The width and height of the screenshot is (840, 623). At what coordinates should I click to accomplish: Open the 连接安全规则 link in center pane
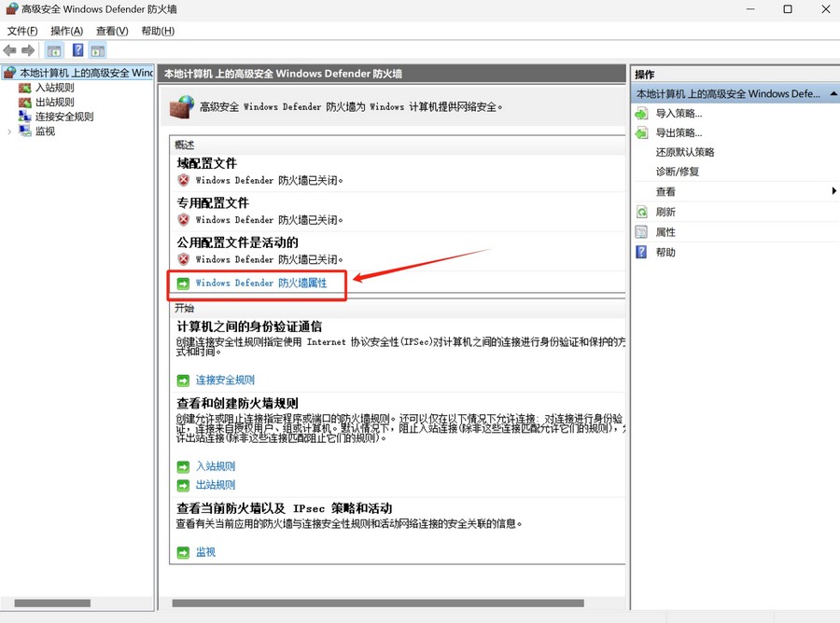tap(225, 380)
